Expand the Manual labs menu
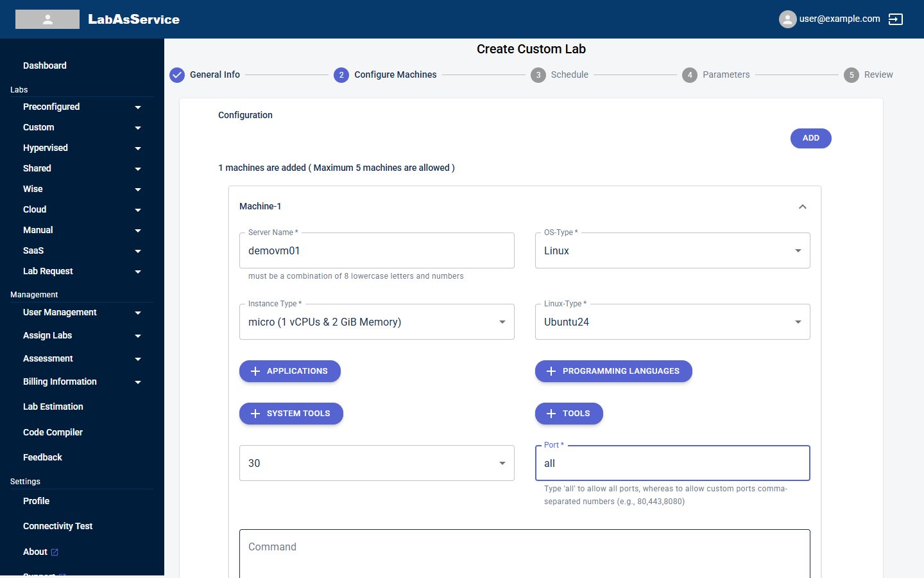Viewport: 924px width, 578px height. coord(81,230)
